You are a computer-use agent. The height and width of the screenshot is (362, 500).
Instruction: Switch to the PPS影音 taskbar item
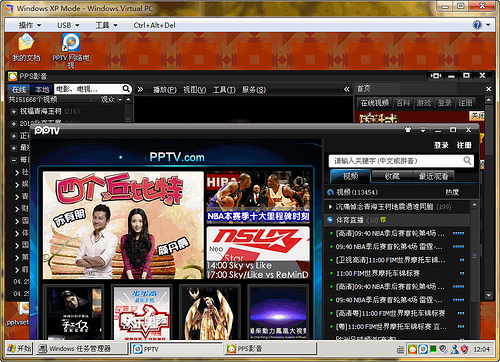pyautogui.click(x=270, y=349)
